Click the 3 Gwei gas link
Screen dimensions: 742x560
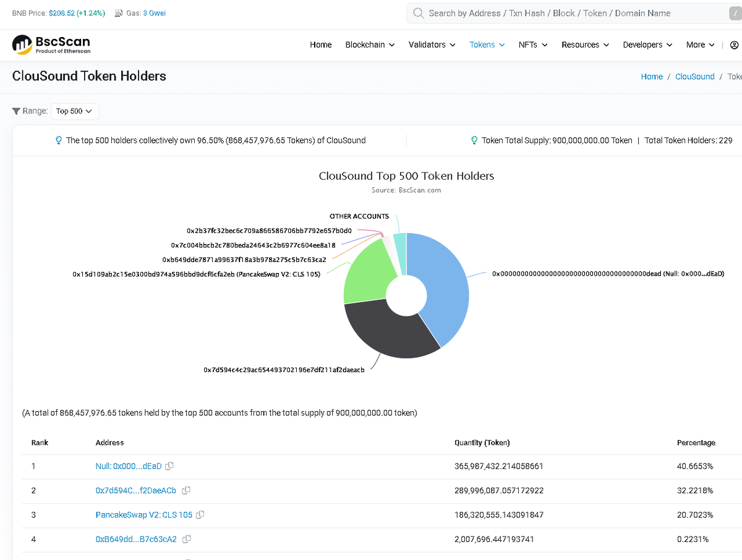click(x=154, y=13)
